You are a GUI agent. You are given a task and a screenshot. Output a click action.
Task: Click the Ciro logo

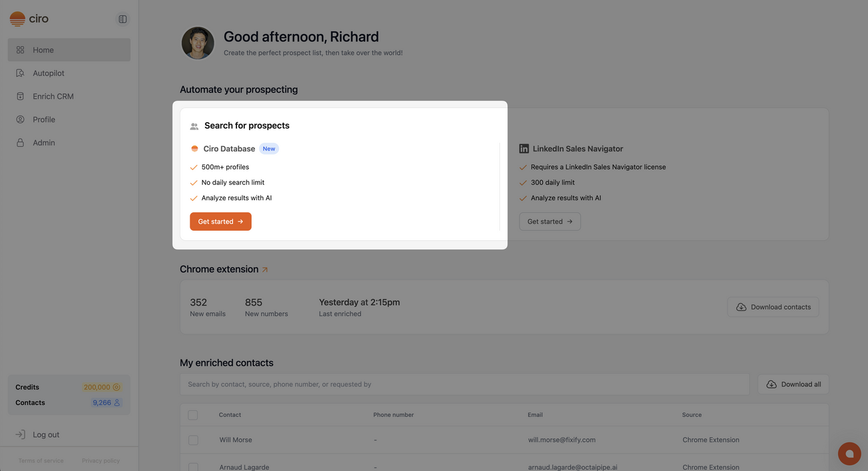pyautogui.click(x=29, y=19)
